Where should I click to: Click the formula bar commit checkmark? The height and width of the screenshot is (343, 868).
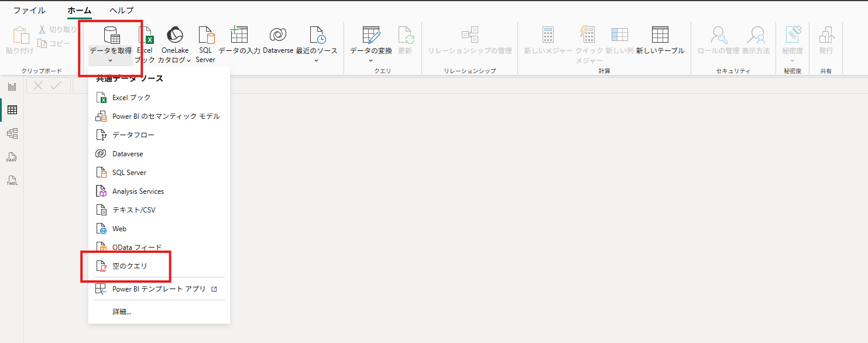[56, 86]
